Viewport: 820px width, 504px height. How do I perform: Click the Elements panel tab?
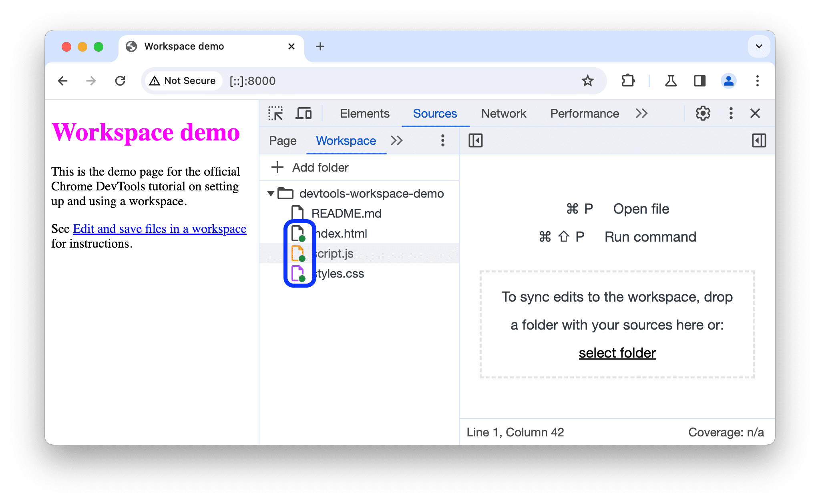click(x=364, y=114)
